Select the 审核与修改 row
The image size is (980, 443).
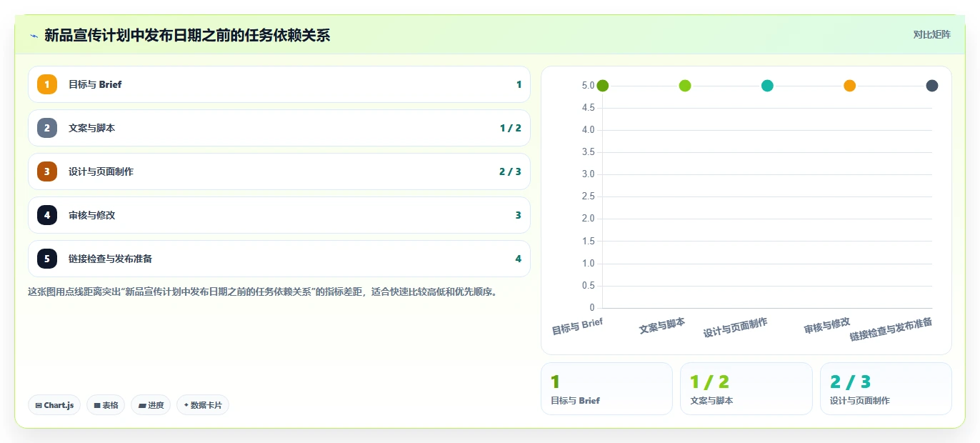pyautogui.click(x=279, y=215)
